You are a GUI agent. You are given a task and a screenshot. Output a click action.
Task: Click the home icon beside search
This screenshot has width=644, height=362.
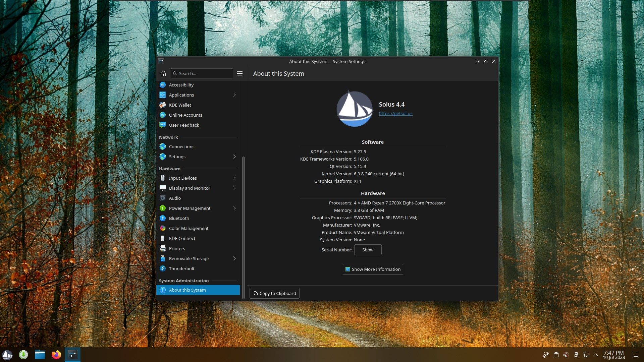click(x=163, y=73)
